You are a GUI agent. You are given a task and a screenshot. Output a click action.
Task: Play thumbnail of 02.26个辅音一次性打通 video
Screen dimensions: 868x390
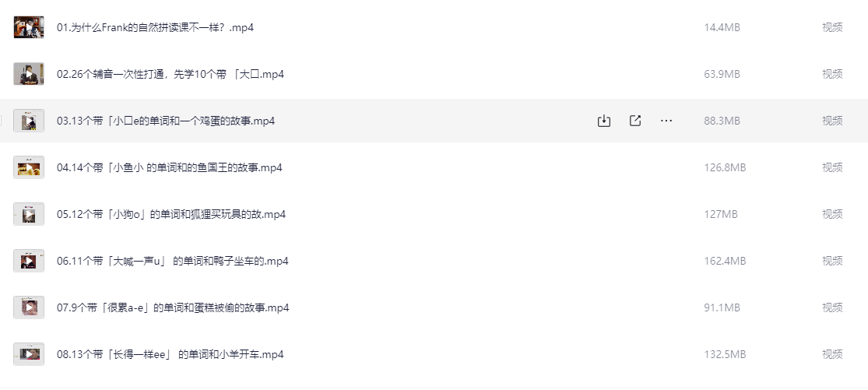coord(29,74)
